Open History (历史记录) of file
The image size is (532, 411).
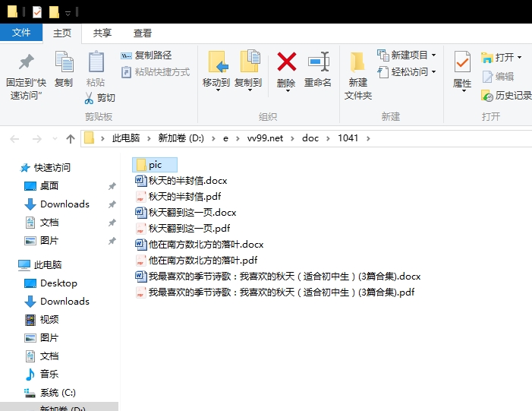(x=506, y=96)
